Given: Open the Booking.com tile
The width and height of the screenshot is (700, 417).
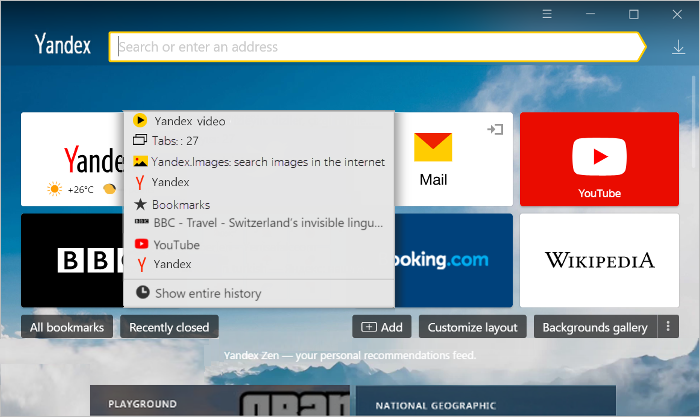Looking at the screenshot, I should pyautogui.click(x=454, y=260).
